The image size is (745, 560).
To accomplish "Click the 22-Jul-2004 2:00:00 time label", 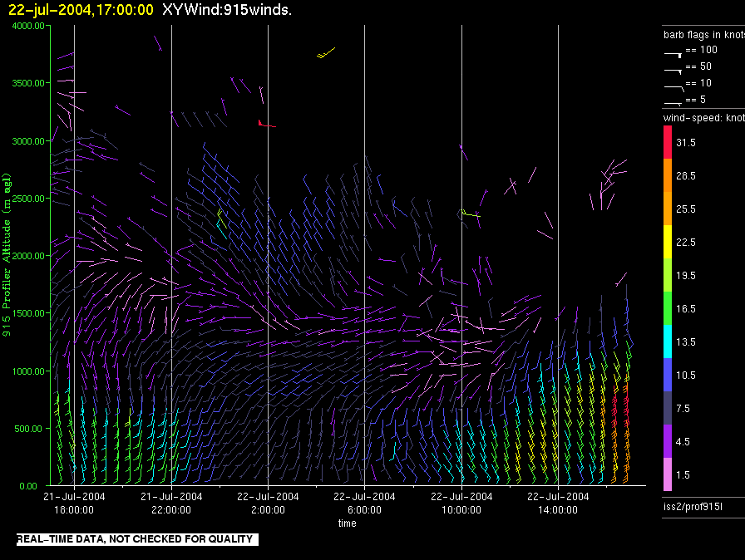I will click(x=268, y=503).
